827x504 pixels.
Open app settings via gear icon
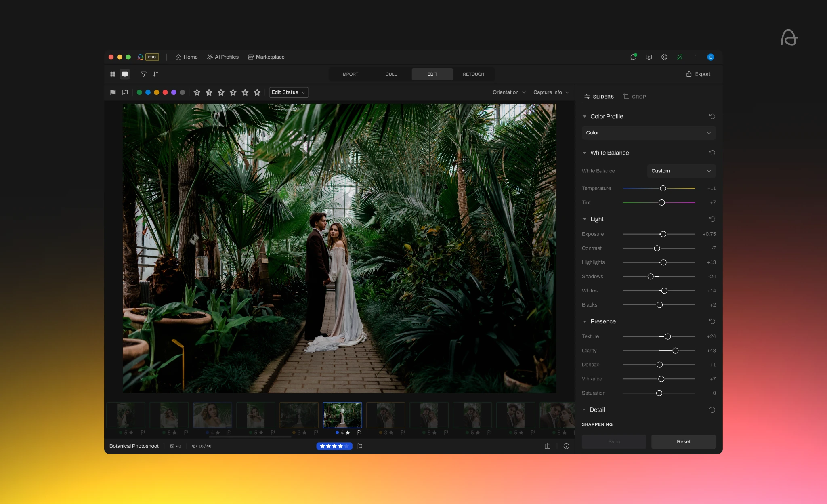(x=663, y=57)
